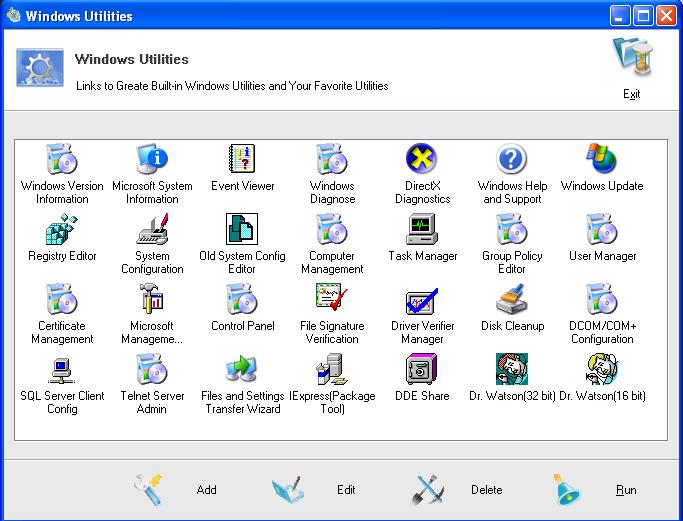Click the folder-and-pen icon beside Edit

pos(287,490)
